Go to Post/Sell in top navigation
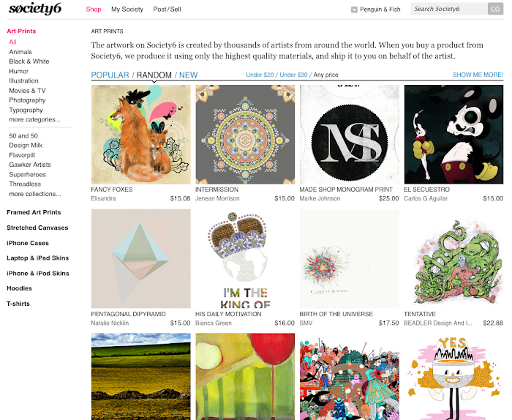The width and height of the screenshot is (512, 420). coord(167,10)
